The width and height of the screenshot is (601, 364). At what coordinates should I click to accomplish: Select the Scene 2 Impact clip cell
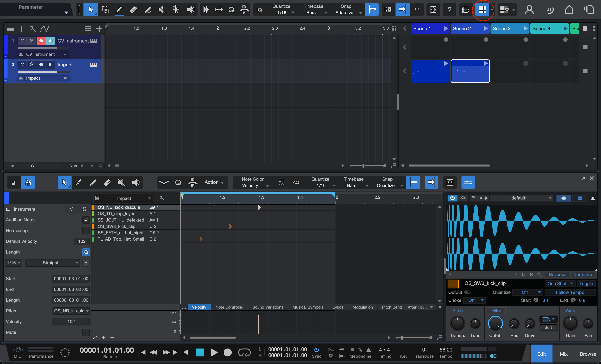pos(470,71)
